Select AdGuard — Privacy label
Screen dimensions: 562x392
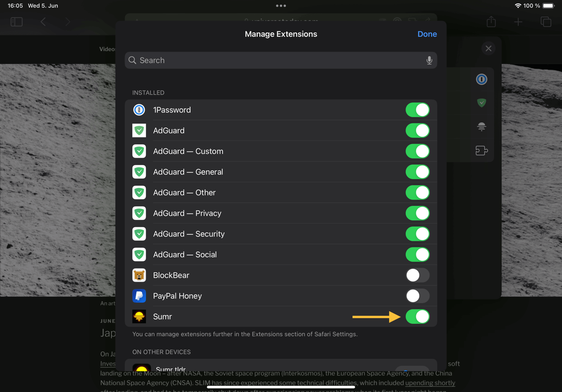pos(187,213)
